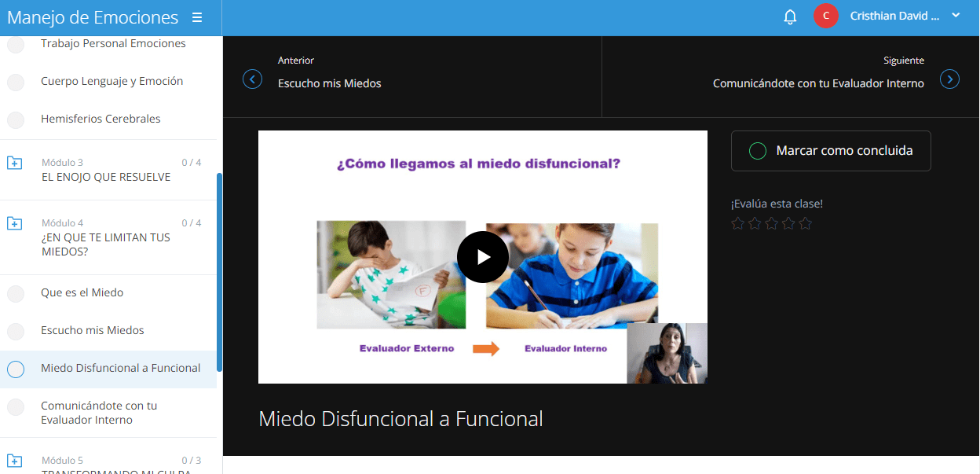This screenshot has width=980, height=474.
Task: Check the circle in Marcar como concluida
Action: 757,151
